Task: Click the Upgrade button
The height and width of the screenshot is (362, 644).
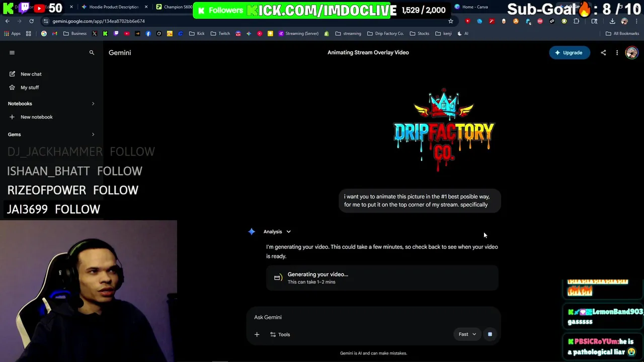Action: (569, 53)
